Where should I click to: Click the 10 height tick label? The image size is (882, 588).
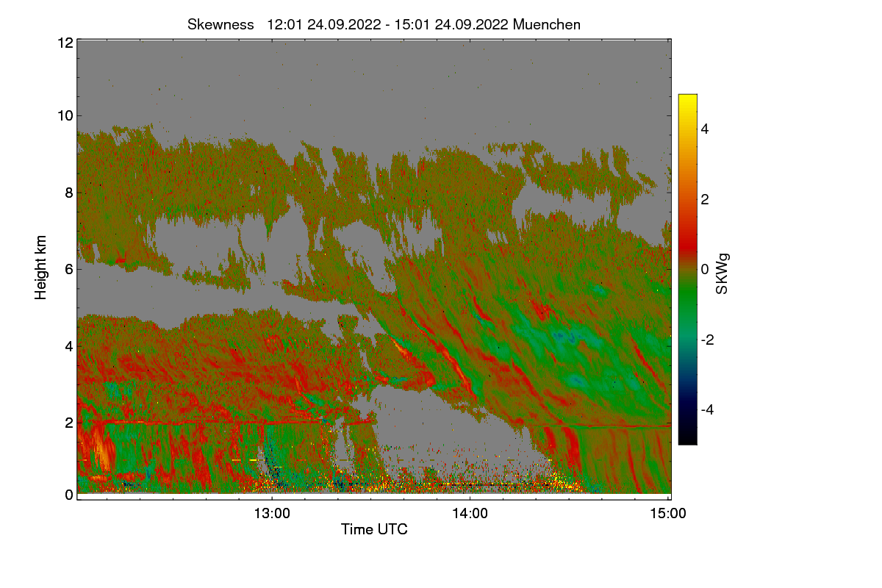[x=64, y=115]
